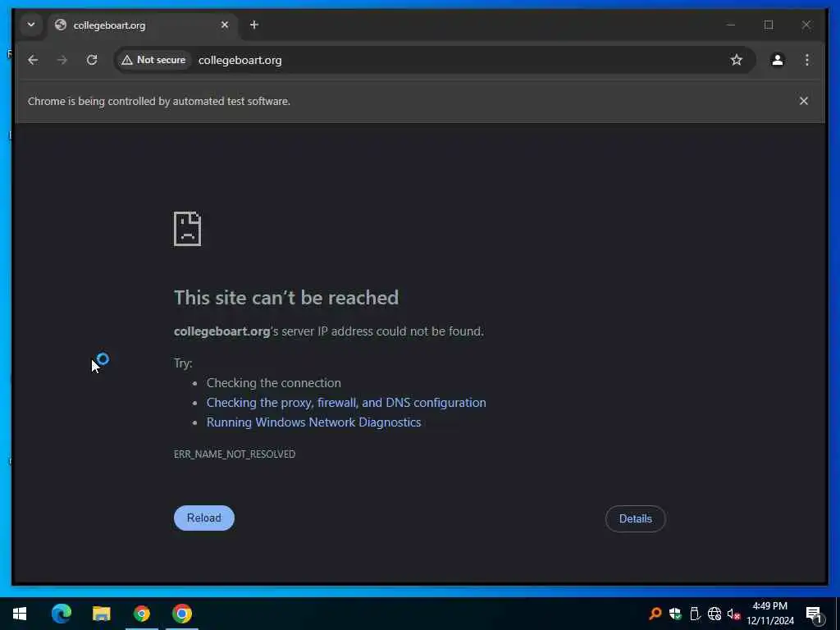Open the Chrome profile icon

778,60
